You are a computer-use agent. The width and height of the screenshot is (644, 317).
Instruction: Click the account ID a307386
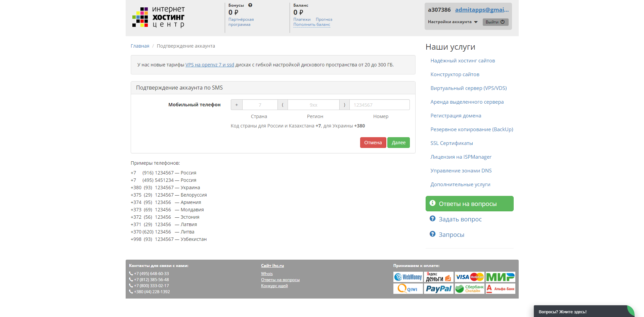[439, 10]
